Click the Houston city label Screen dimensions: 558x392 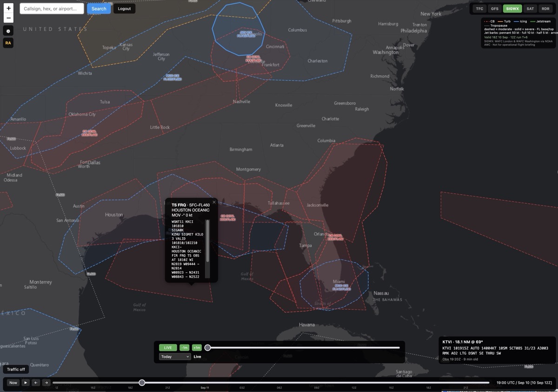point(114,215)
